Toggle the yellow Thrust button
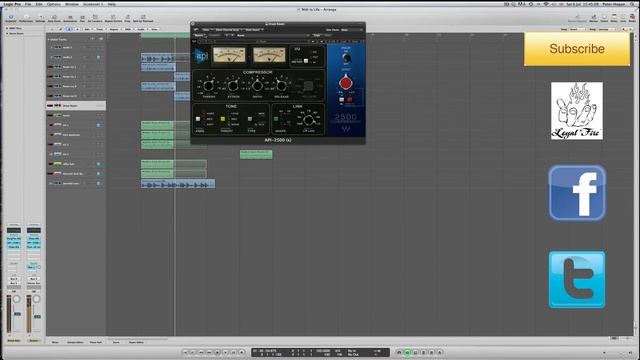This screenshot has height=360, width=640. (x=222, y=119)
